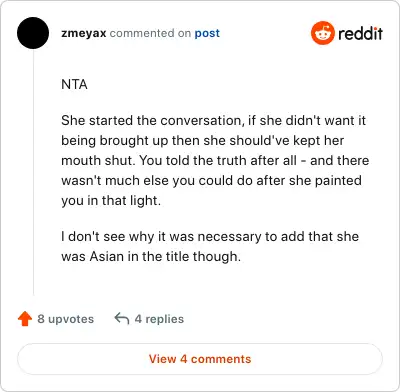This screenshot has height=392, width=400.
Task: Click the "I don't see why" line
Action: coord(210,236)
